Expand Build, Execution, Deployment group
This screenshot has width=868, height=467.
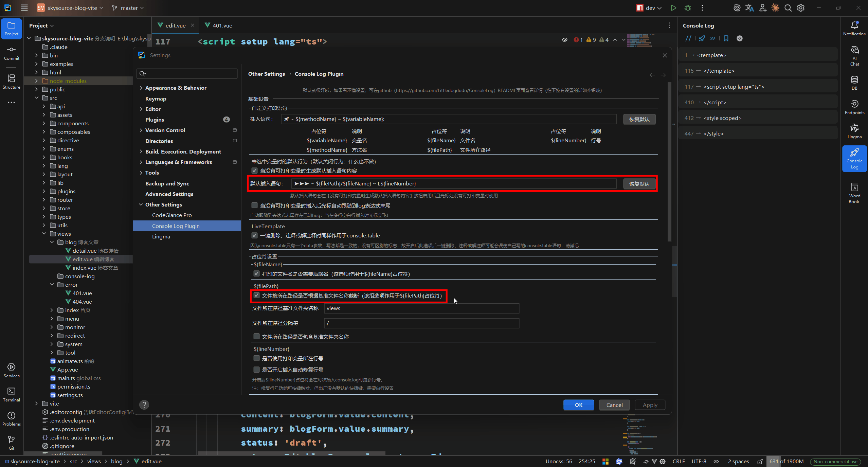pyautogui.click(x=141, y=151)
